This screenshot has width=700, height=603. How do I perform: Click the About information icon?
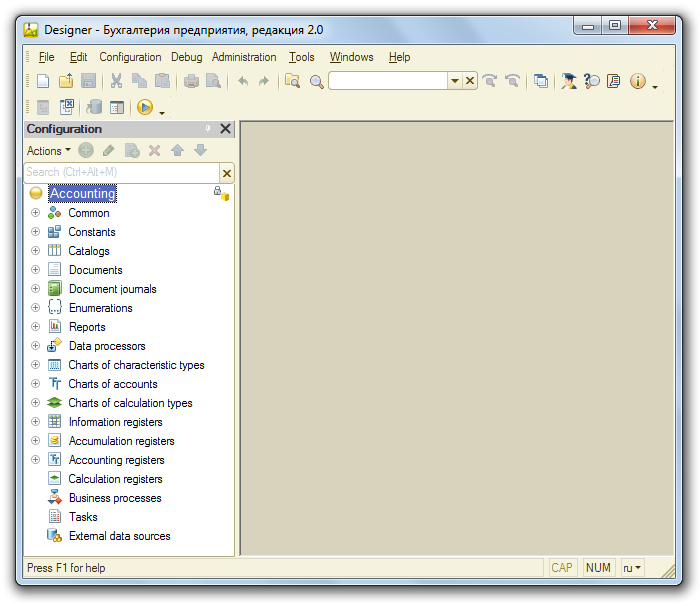(x=638, y=81)
